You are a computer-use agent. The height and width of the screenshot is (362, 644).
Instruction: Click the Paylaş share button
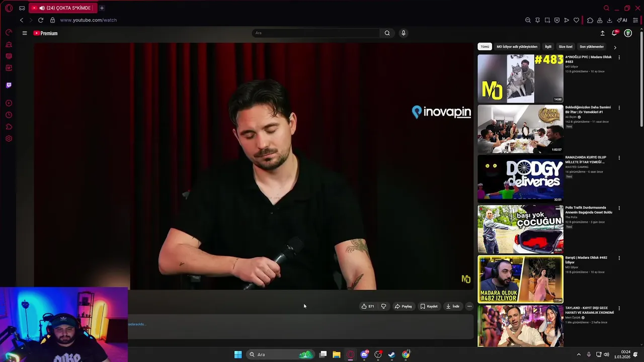click(403, 306)
